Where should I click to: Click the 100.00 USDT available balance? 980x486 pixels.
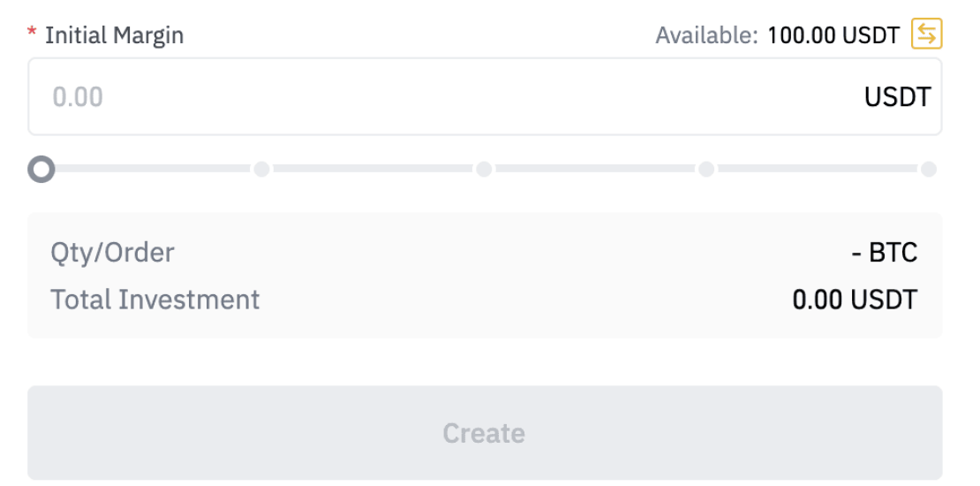[833, 35]
